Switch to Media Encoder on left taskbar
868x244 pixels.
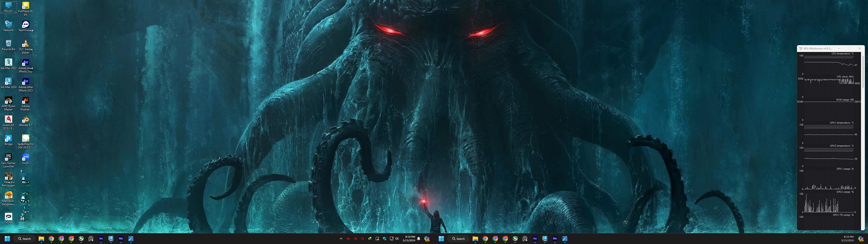[x=121, y=239]
